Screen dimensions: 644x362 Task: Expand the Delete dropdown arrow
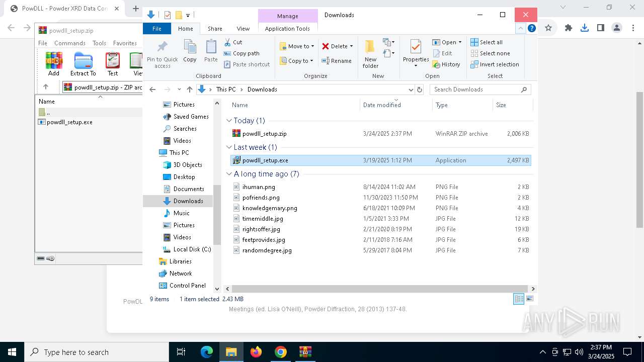[x=351, y=46]
